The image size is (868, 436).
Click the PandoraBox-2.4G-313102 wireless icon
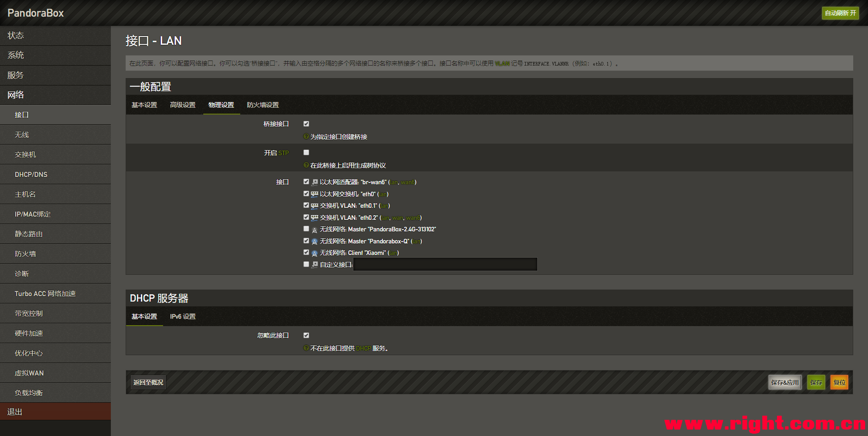(315, 230)
